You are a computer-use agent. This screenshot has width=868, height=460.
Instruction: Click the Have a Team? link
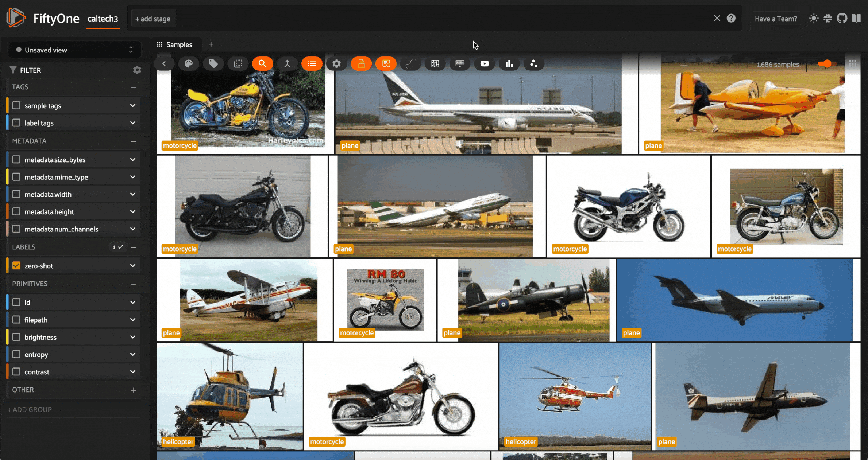[776, 19]
